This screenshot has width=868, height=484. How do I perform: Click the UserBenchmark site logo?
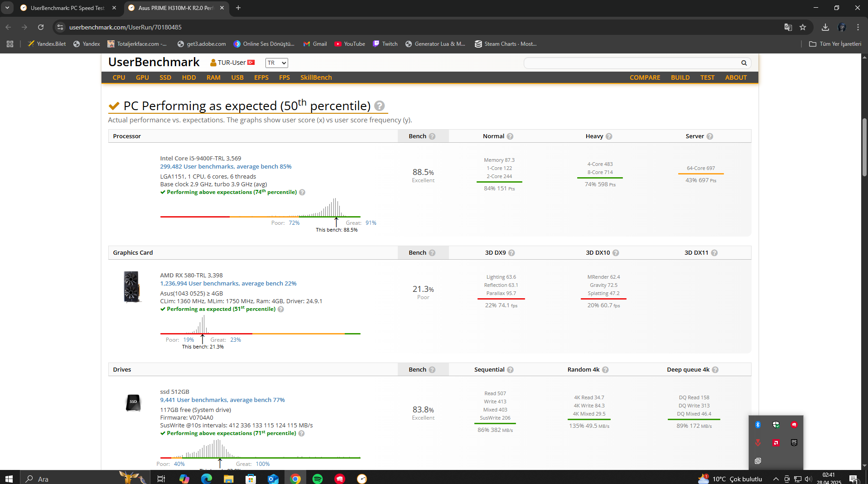pos(154,62)
